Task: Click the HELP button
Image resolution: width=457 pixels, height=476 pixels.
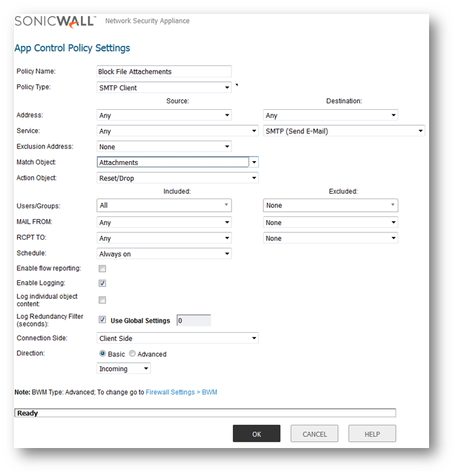Action: 372,433
